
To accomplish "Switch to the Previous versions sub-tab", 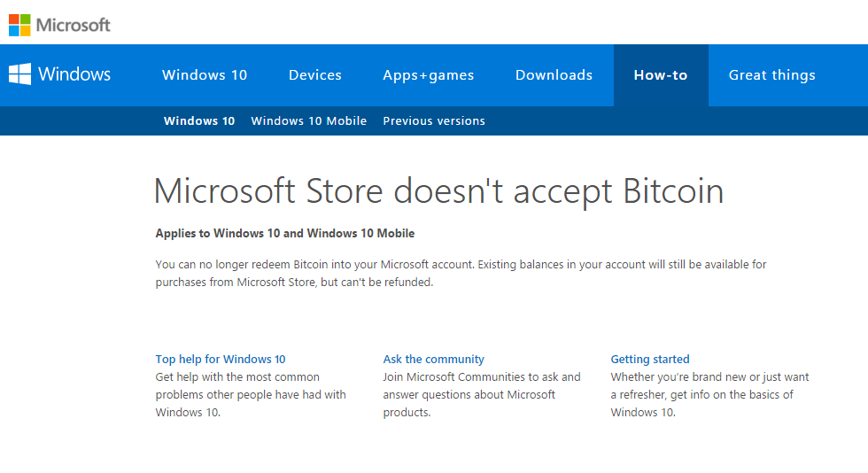I will [x=434, y=121].
